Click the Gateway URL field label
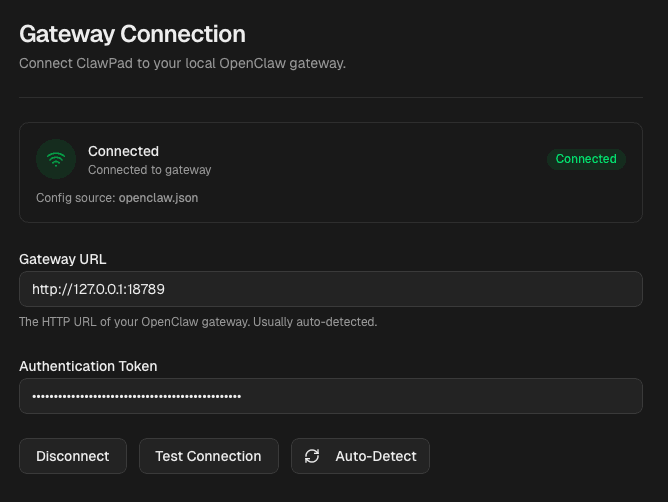668x502 pixels. (62, 259)
